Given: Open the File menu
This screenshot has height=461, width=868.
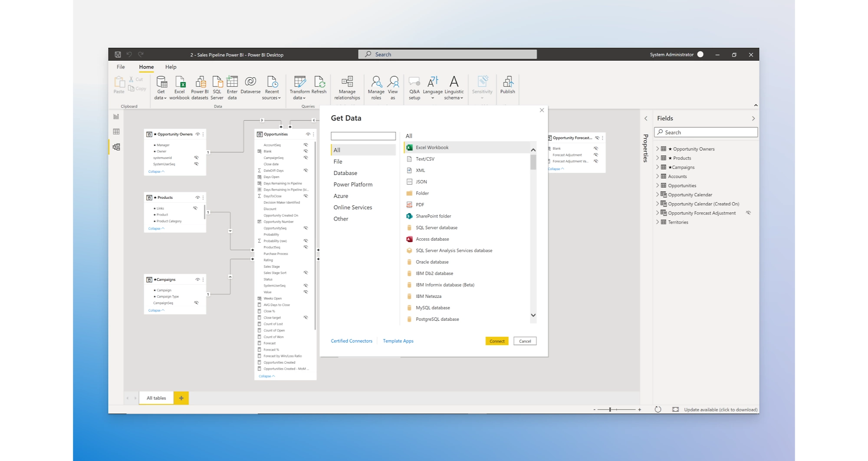Looking at the screenshot, I should point(121,67).
